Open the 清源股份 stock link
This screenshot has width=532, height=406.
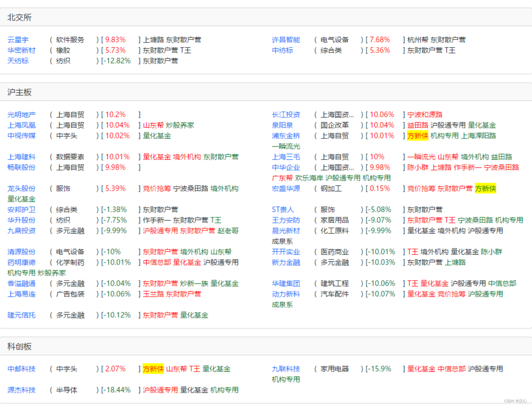tap(21, 252)
